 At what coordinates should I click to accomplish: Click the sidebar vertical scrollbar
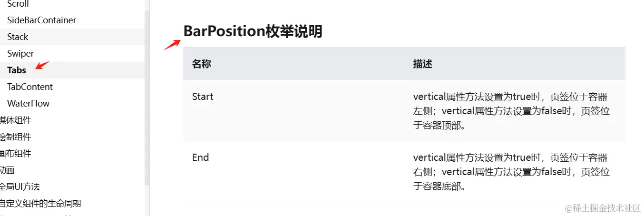click(x=147, y=95)
